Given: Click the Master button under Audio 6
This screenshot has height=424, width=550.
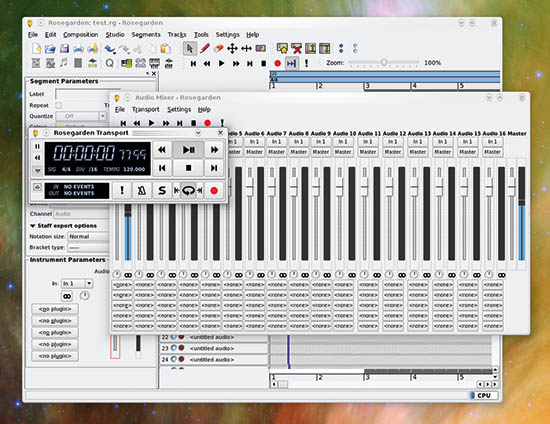Looking at the screenshot, I should coord(254,152).
